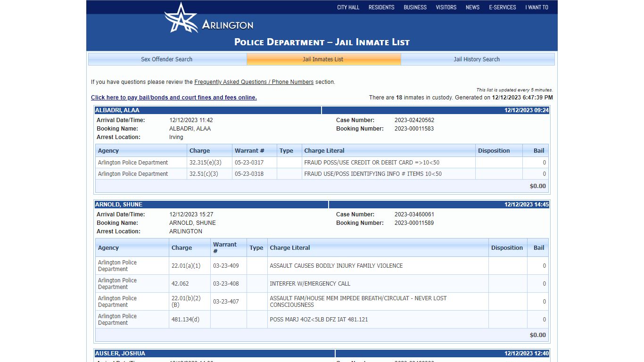The width and height of the screenshot is (644, 362).
Task: Click the 12/12/2023 14:45 header timestamp
Action: pyautogui.click(x=527, y=205)
